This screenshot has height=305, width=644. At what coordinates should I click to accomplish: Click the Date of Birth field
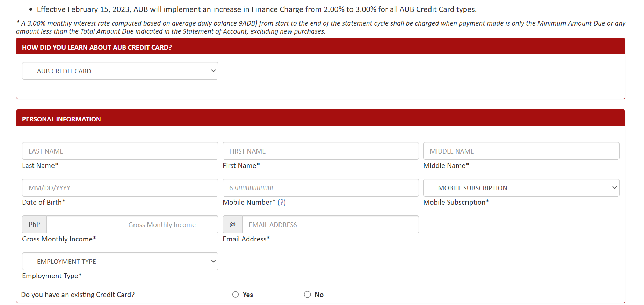tap(120, 188)
